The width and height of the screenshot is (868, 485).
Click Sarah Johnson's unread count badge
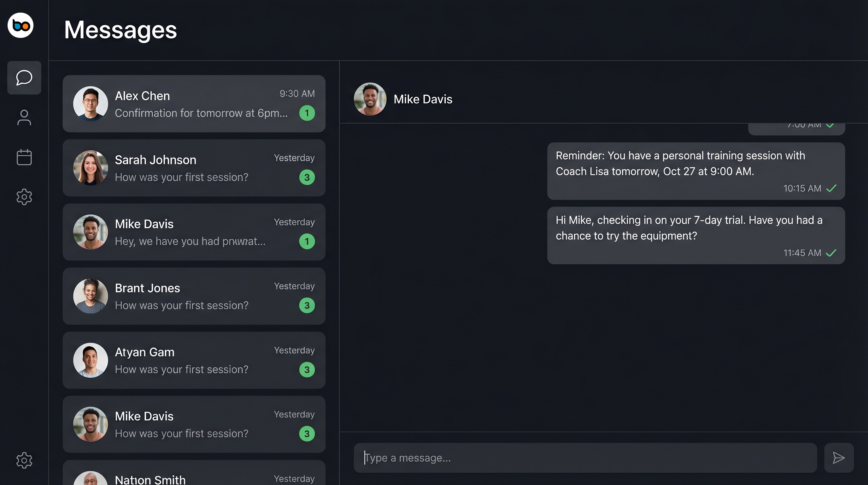307,177
